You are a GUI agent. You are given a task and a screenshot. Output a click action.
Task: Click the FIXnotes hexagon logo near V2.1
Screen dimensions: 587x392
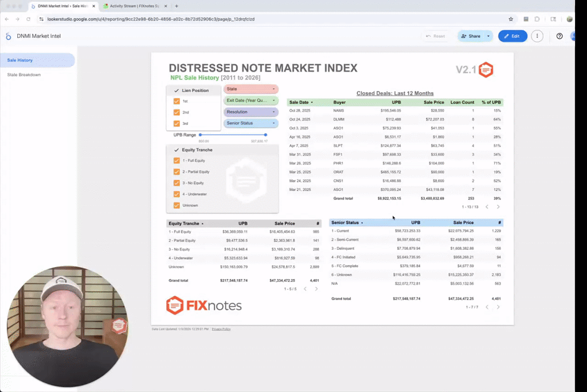pyautogui.click(x=486, y=70)
